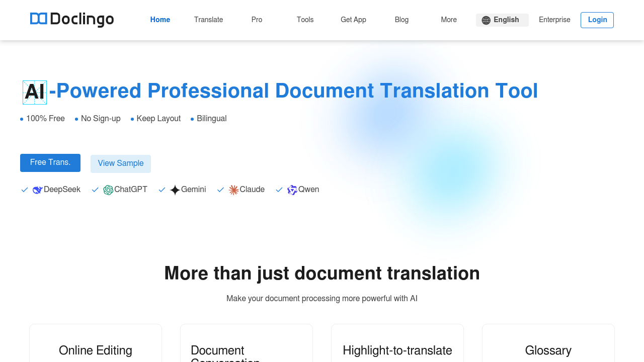Viewport: 644px width, 362px height.
Task: Click the Qwen model icon
Action: click(292, 190)
